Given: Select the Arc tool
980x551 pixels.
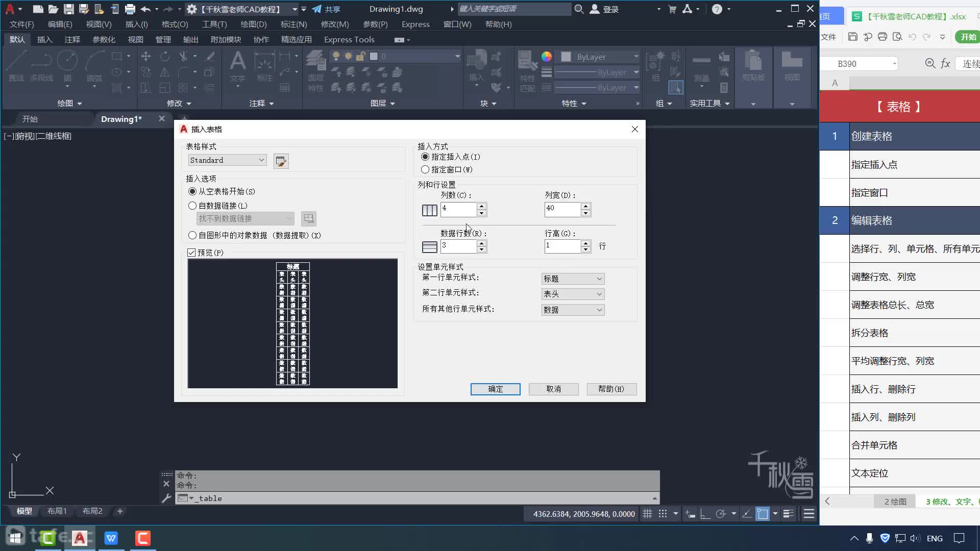Looking at the screenshot, I should (94, 66).
